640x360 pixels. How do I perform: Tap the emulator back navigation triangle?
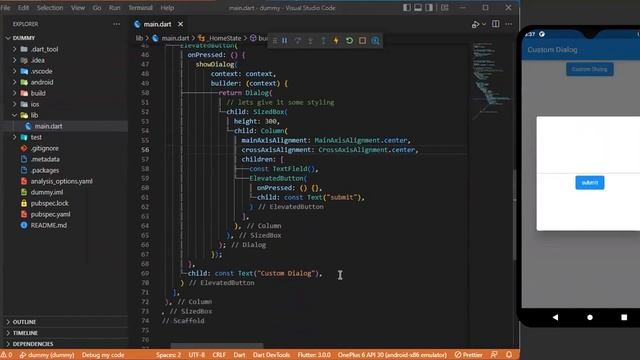click(x=555, y=317)
